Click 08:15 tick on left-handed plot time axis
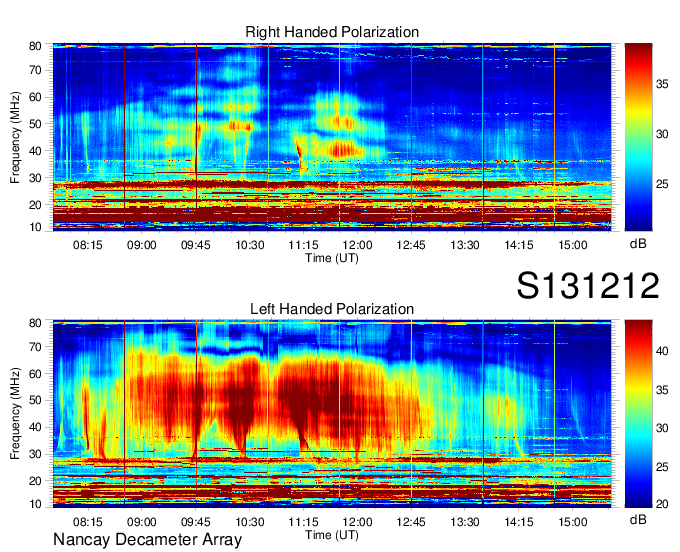 [88, 521]
